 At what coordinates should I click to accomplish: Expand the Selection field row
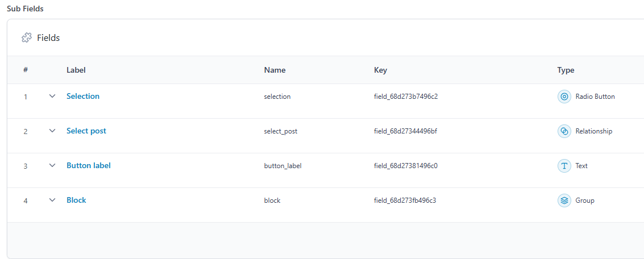(x=52, y=97)
